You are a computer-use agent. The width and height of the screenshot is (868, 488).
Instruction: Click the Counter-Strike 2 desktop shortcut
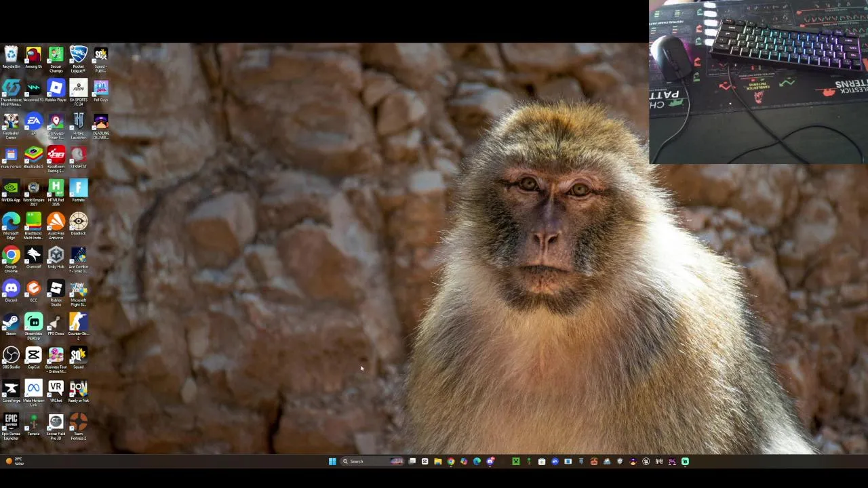pyautogui.click(x=78, y=325)
